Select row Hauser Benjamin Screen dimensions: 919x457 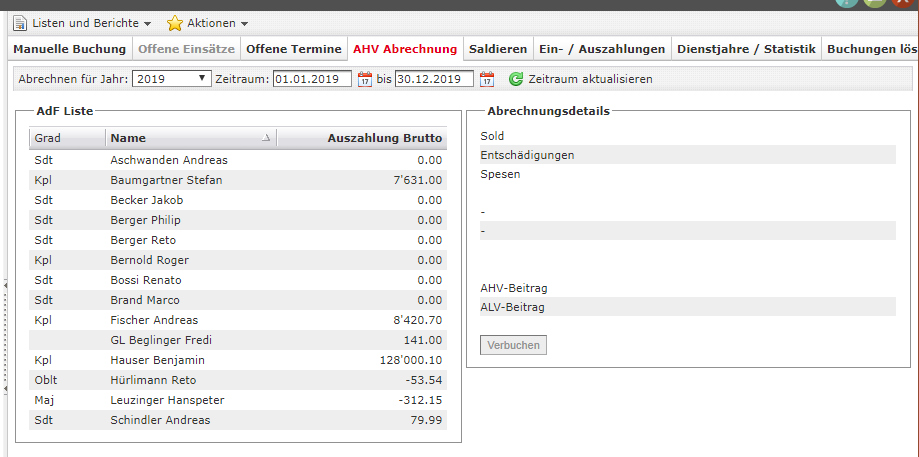click(x=238, y=360)
